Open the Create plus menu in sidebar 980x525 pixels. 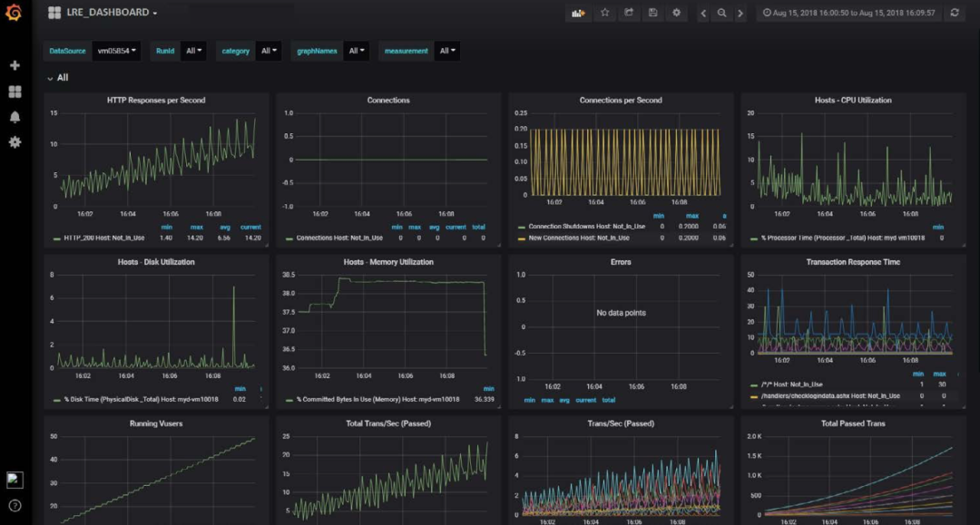(x=15, y=65)
